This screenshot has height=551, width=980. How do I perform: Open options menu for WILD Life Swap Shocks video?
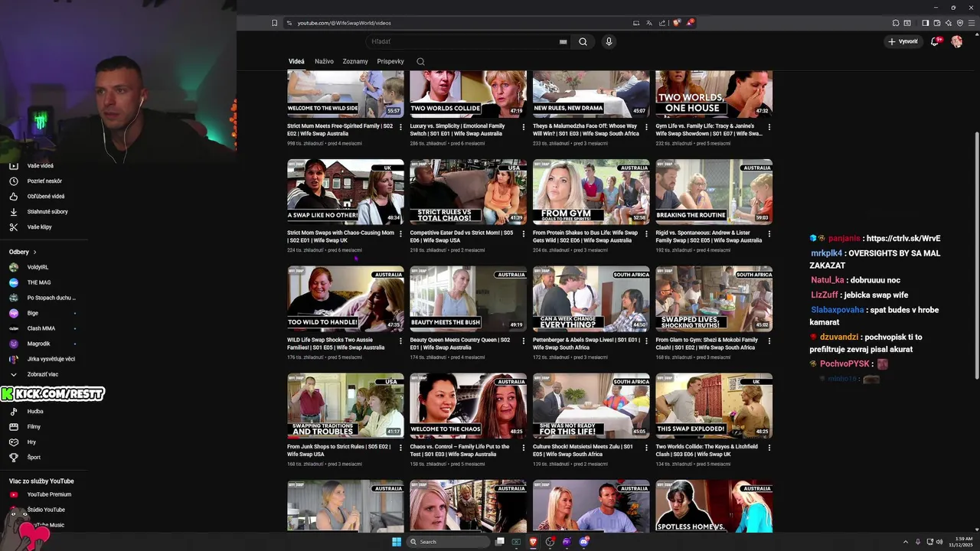pyautogui.click(x=400, y=341)
